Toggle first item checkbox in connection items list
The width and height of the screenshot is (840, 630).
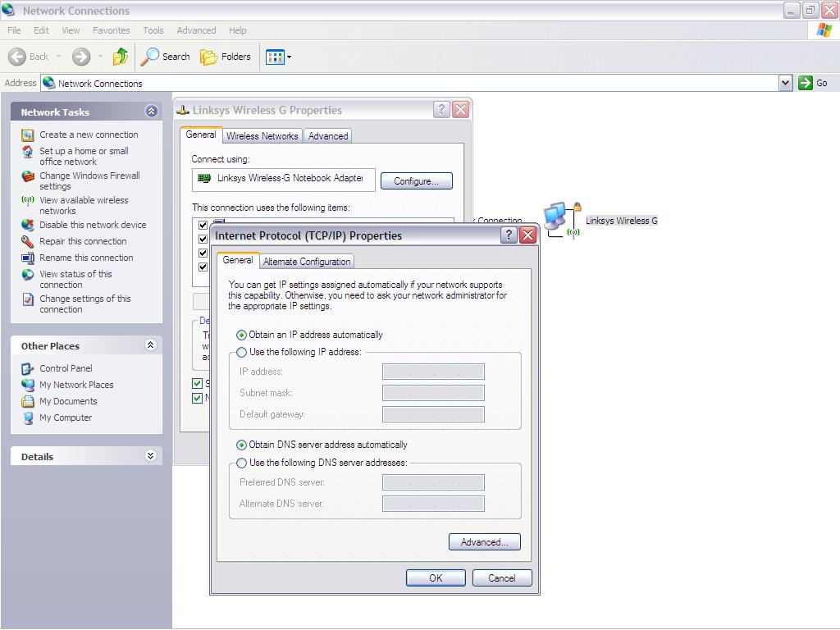point(203,225)
